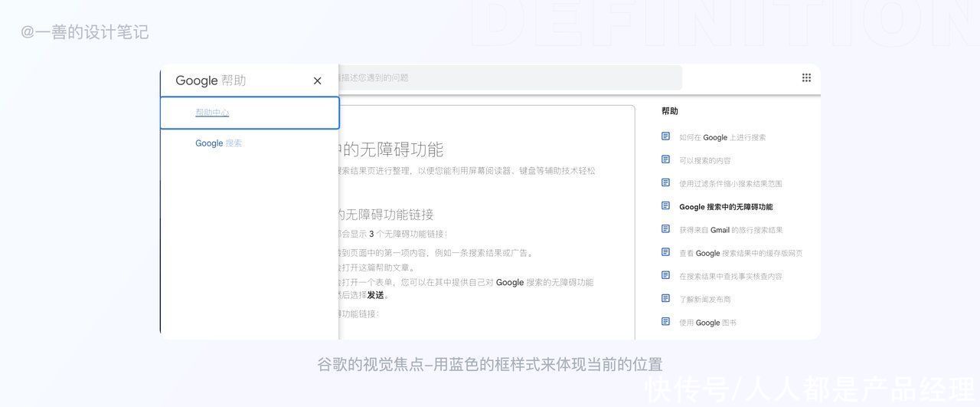Click text 会显示 3 个无障碍功能链接
Image resolution: width=980 pixels, height=407 pixels.
click(392, 234)
